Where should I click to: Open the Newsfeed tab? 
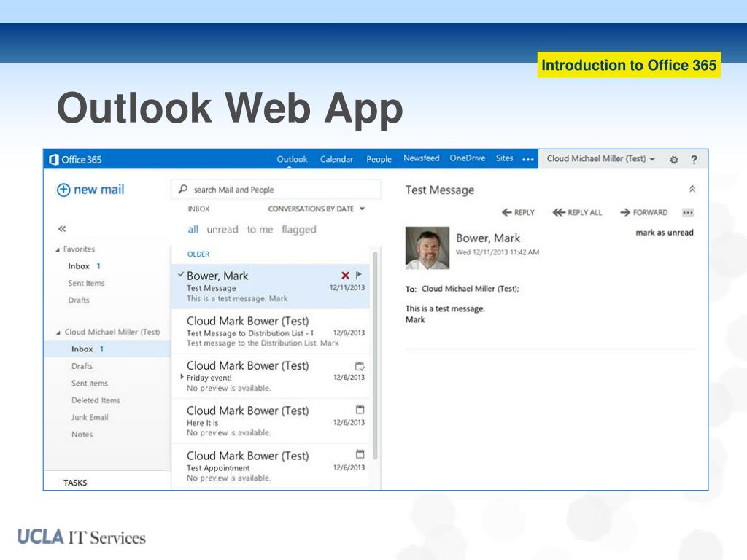421,157
